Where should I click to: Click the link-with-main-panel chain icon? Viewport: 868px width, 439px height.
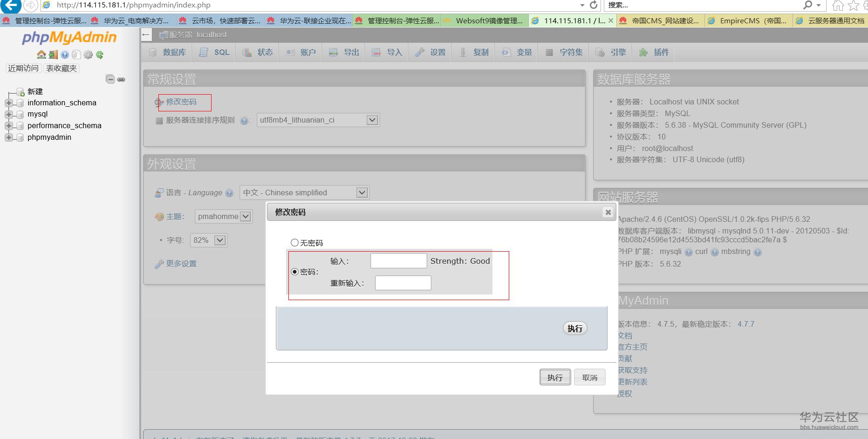click(121, 79)
